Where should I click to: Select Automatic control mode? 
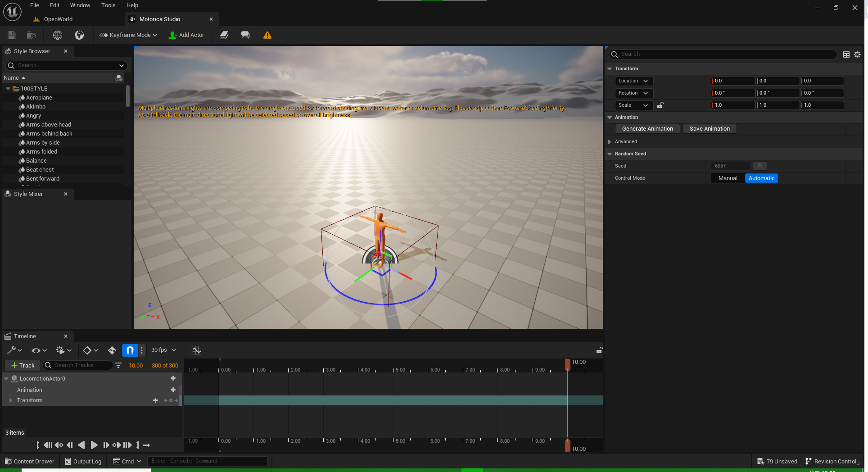(761, 178)
